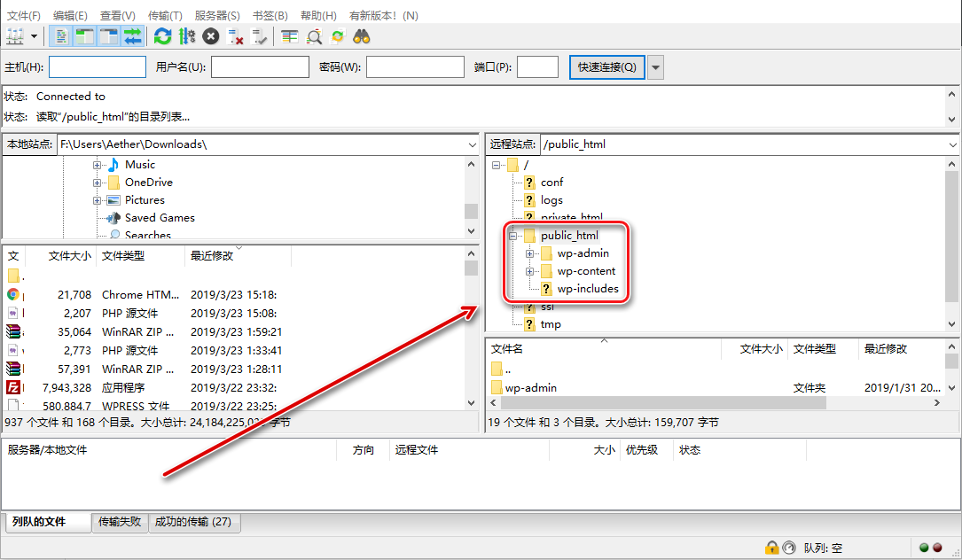Screen dimensions: 962x560
Task: Collapse the public_html folder
Action: [512, 235]
